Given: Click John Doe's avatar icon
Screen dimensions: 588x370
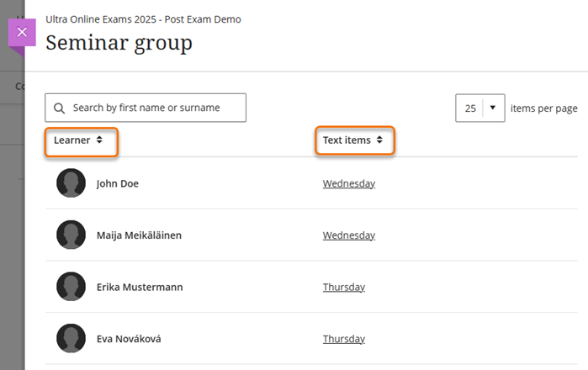Looking at the screenshot, I should [71, 183].
